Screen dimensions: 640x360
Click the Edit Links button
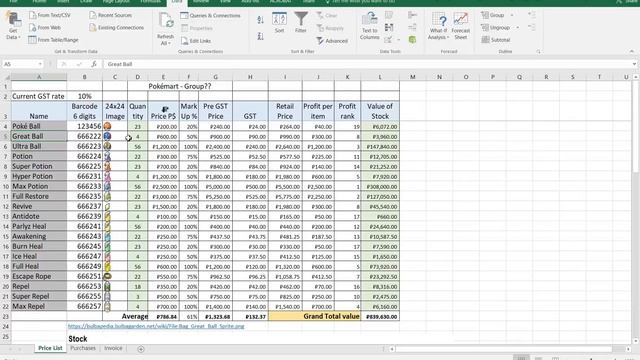(x=196, y=41)
